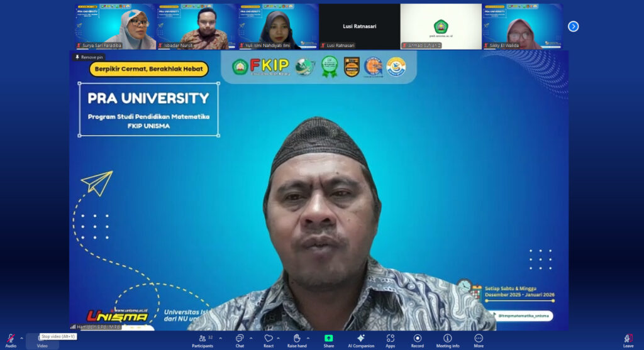
Task: Select Lusi Ratnasari's blank video tile
Action: coord(359,26)
